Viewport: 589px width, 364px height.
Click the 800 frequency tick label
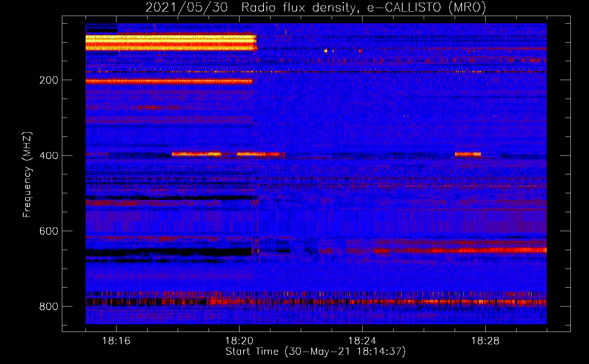click(x=49, y=307)
